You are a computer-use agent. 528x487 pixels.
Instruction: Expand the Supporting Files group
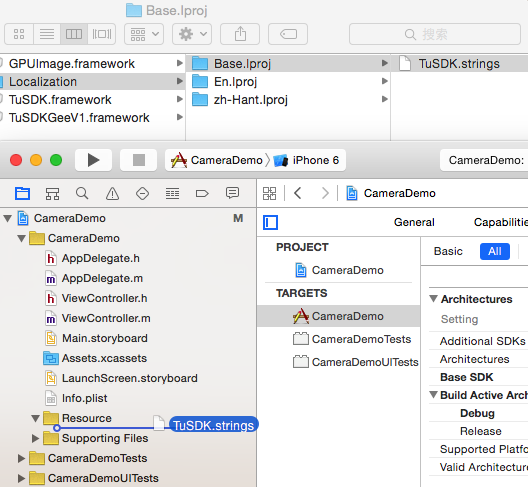(35, 438)
